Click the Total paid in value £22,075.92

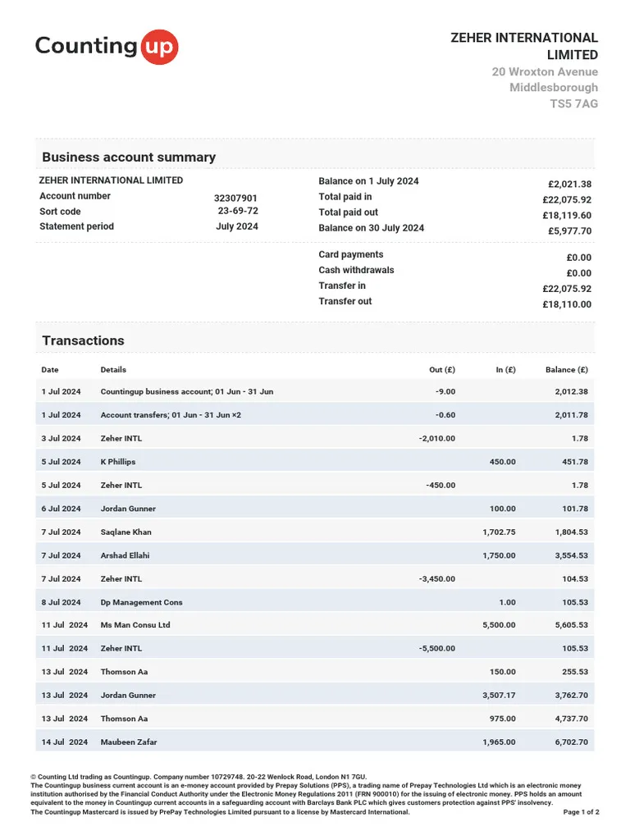click(566, 199)
